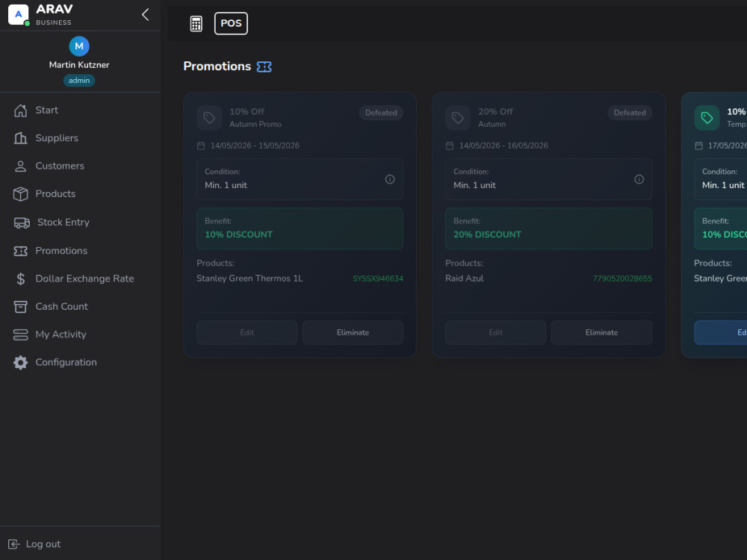Click the Customers person icon
The height and width of the screenshot is (560, 747).
[x=20, y=167]
